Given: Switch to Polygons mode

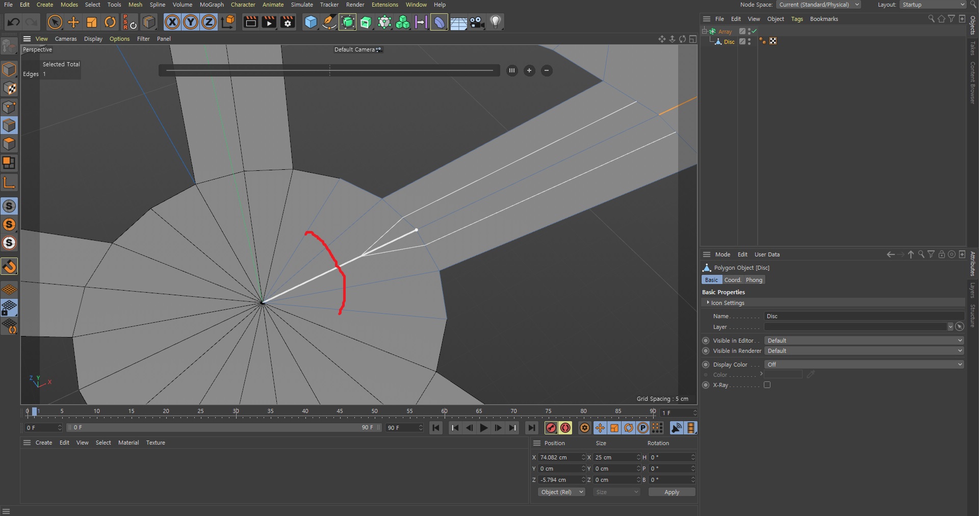Looking at the screenshot, I should (x=9, y=144).
